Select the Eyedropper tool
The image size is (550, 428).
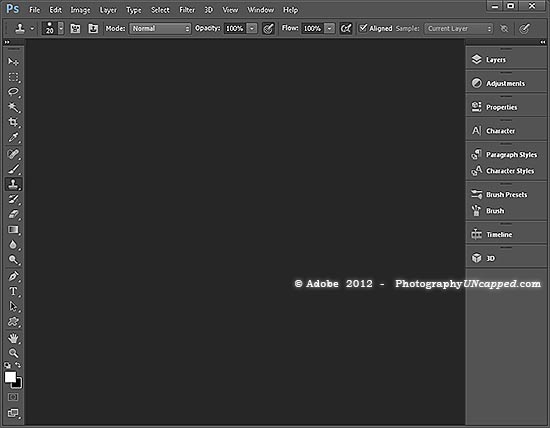[x=13, y=138]
